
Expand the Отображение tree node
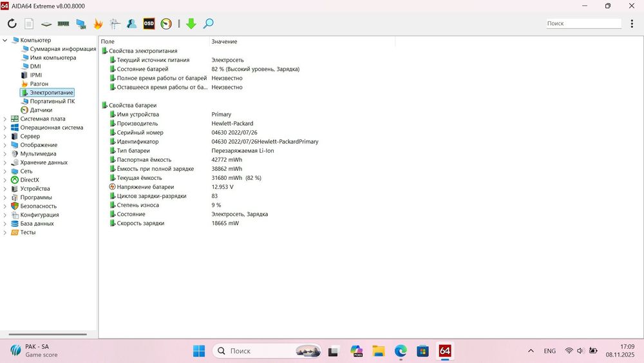(5, 145)
